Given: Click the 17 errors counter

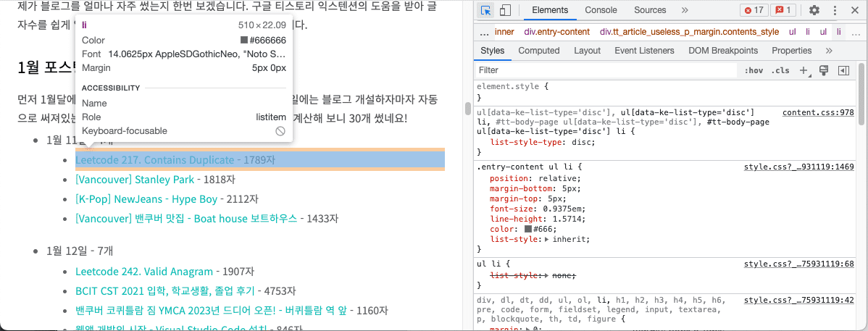Looking at the screenshot, I should point(754,10).
